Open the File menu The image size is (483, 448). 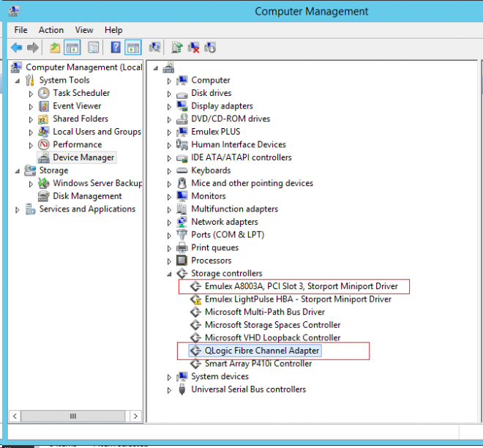(20, 30)
